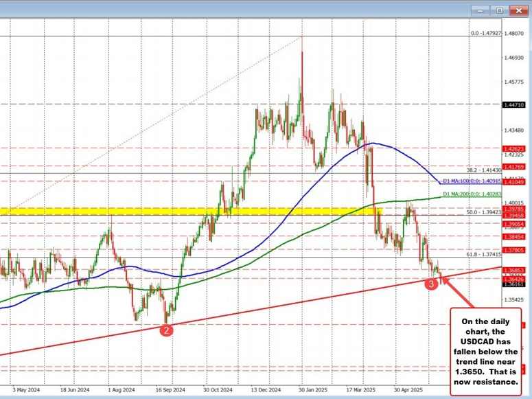Viewport: 532px width, 399px height.
Task: Click the 1 Aug 2024 date label
Action: [x=122, y=390]
